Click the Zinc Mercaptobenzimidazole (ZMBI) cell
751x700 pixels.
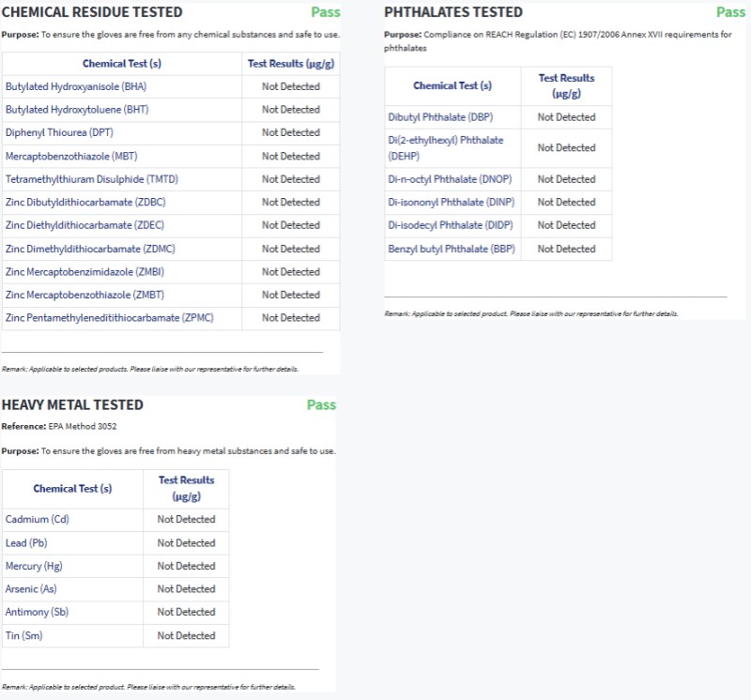91,271
